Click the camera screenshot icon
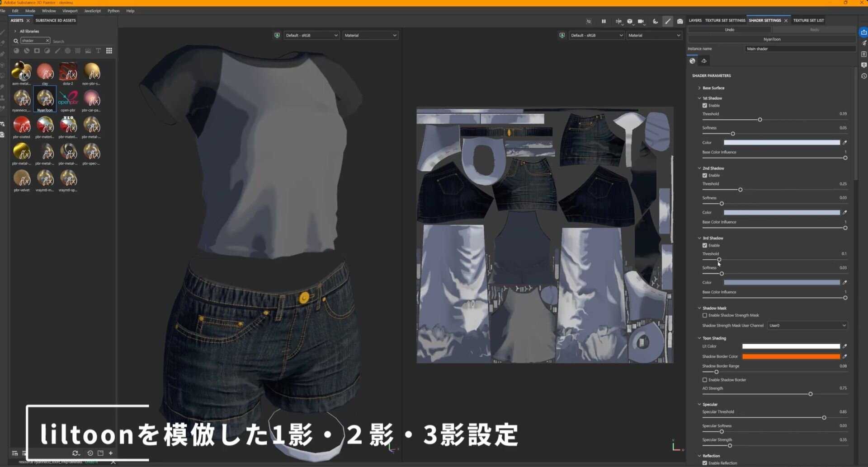Image resolution: width=868 pixels, height=467 pixels. [680, 21]
